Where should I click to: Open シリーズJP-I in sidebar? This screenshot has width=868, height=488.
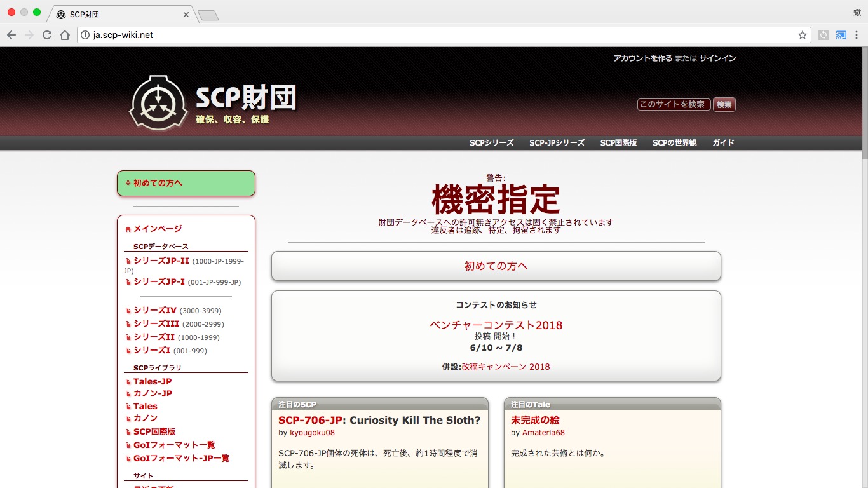159,281
